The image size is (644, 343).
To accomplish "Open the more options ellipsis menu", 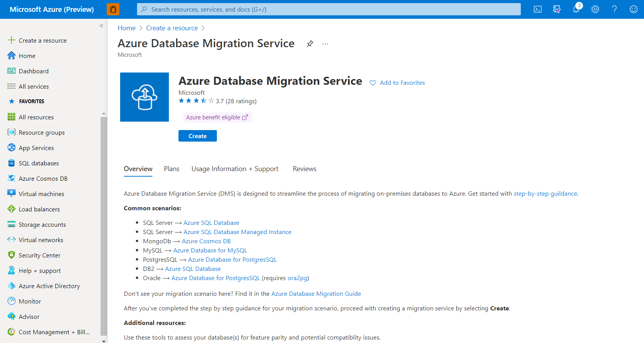I will (x=325, y=44).
